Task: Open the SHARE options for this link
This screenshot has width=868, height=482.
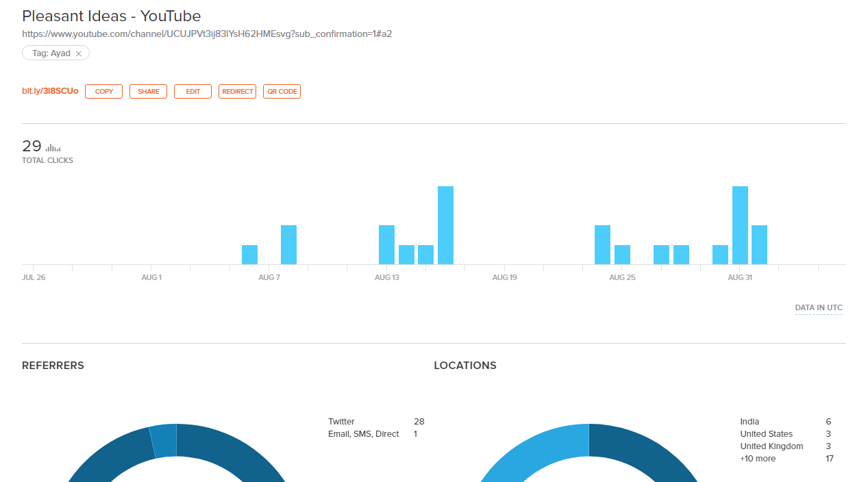Action: point(148,91)
